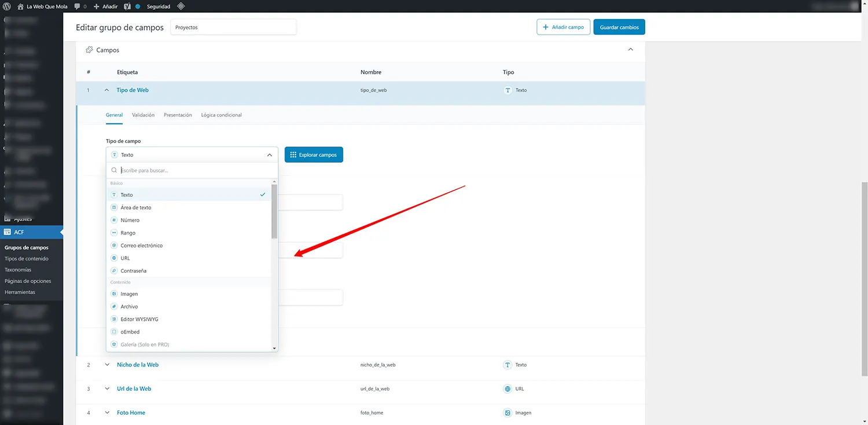The width and height of the screenshot is (868, 425).
Task: Expand the Nicho de la Web field row
Action: tap(107, 365)
